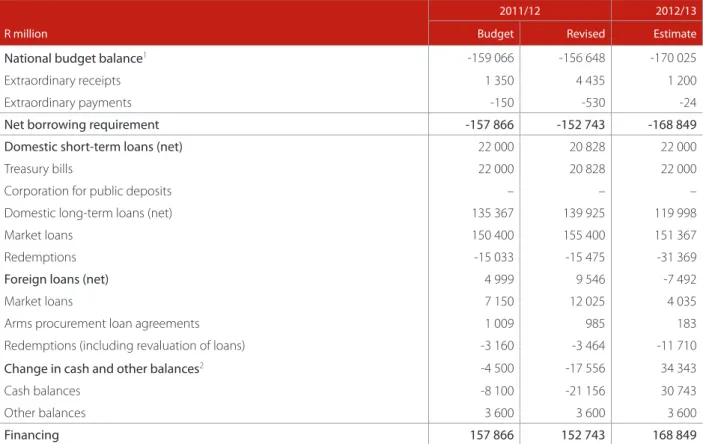
Task: Select the 'R million' header label
Action: [x=26, y=34]
